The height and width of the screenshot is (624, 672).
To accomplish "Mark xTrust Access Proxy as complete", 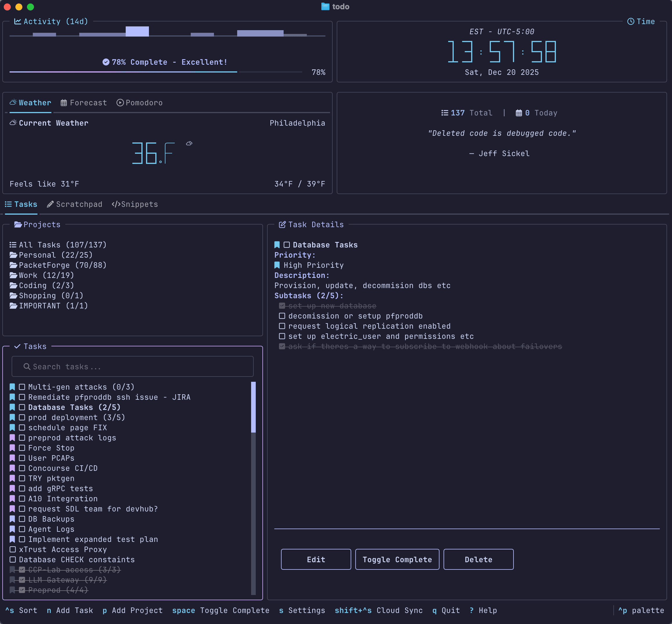I will (x=13, y=549).
